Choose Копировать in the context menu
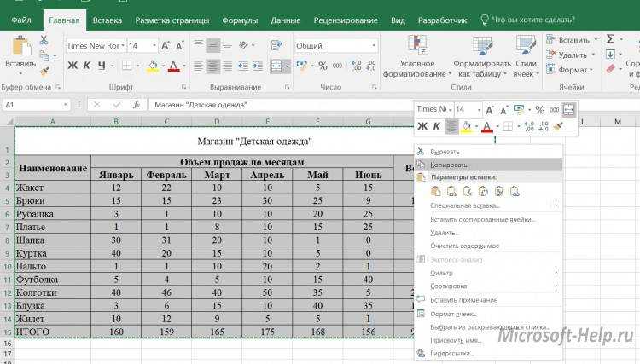 (488, 165)
